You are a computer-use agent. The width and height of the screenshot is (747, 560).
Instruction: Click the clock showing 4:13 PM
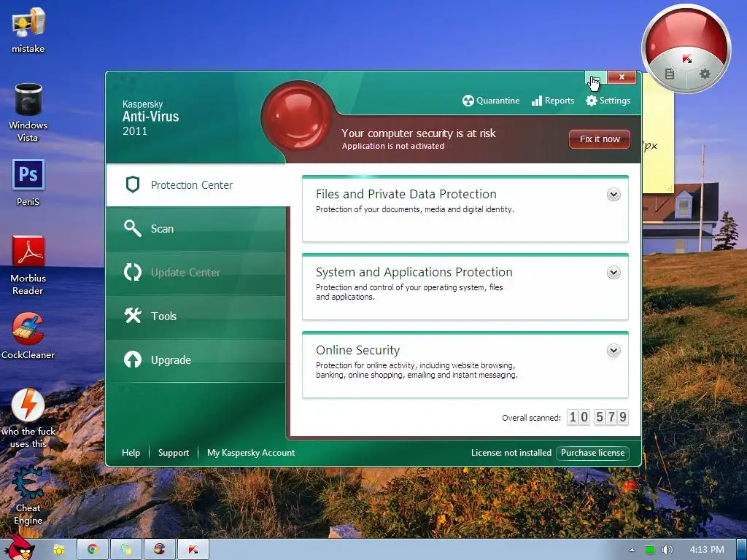(706, 550)
